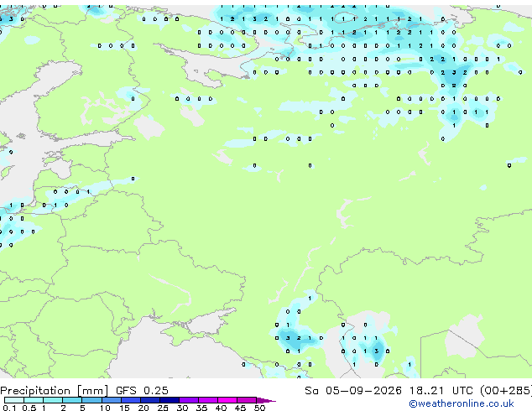
Task: Click the '15' legend scale label
Action: point(124,408)
